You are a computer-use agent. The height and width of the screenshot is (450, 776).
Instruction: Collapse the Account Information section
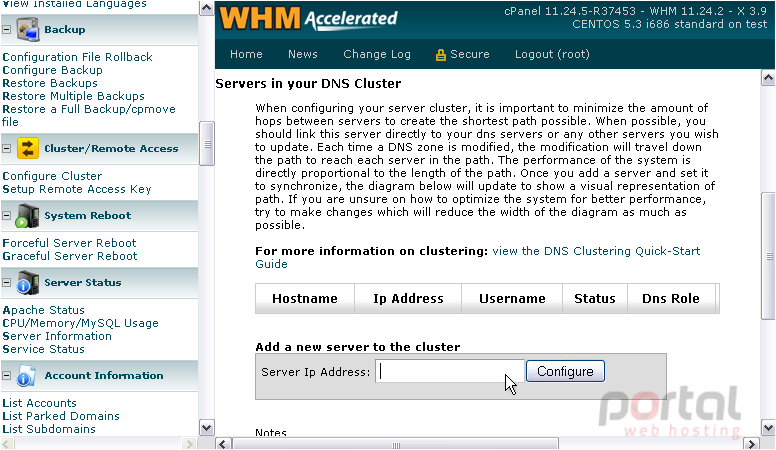click(6, 376)
